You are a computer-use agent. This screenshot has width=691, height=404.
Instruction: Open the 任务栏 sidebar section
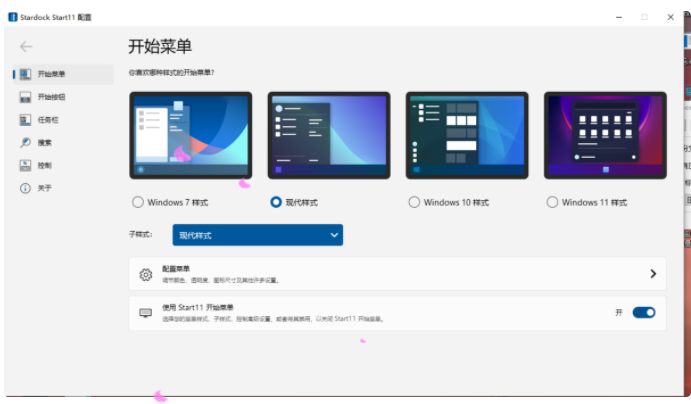point(63,120)
